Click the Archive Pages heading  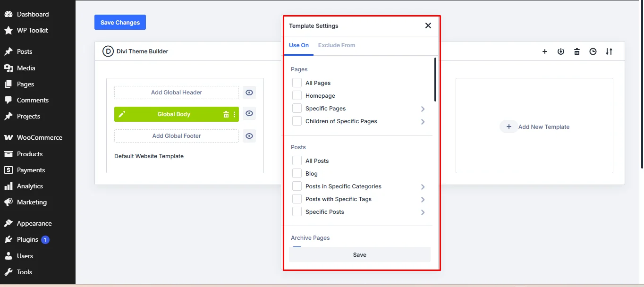(x=310, y=238)
